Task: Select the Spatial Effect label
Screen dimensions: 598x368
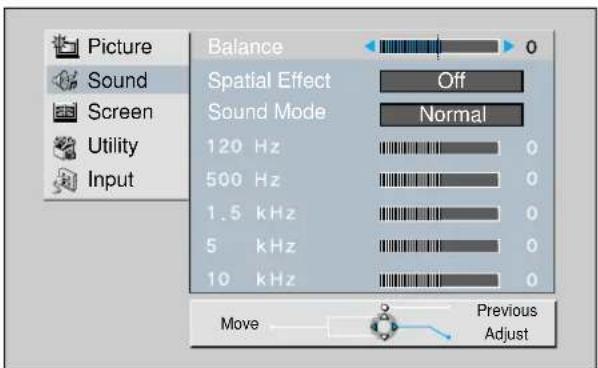Action: [x=269, y=80]
